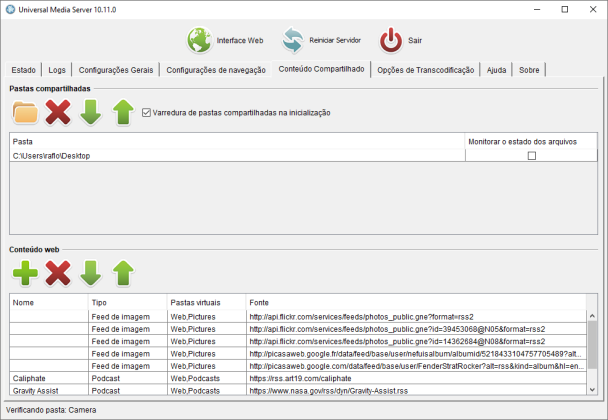Viewport: 608px width, 420px height.
Task: Click the Universal Media Server title icon
Action: (10, 9)
